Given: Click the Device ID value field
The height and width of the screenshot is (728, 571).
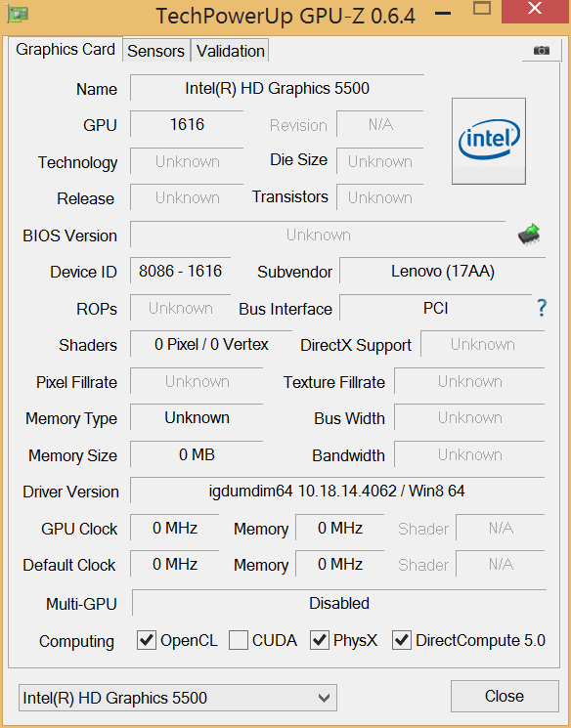Looking at the screenshot, I should (180, 271).
